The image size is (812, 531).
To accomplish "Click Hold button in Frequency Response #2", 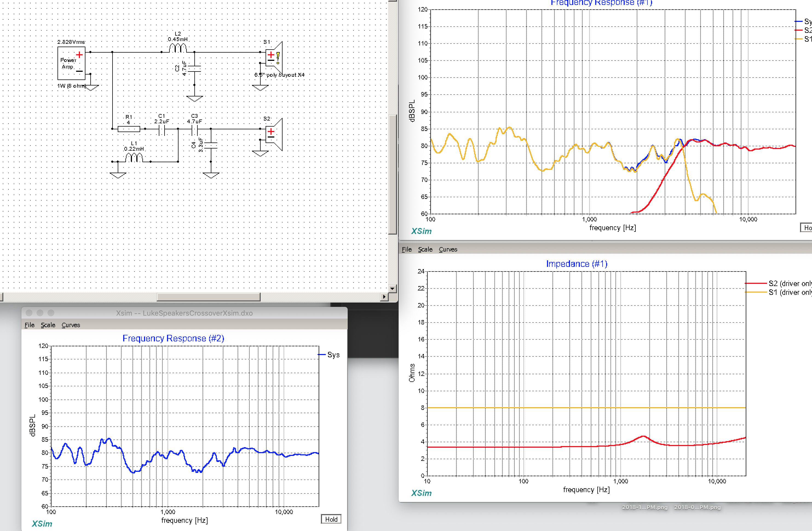I will [331, 519].
